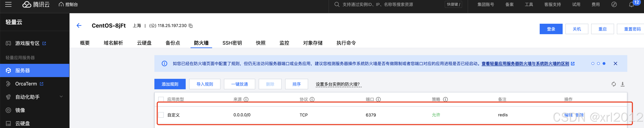The width and height of the screenshot is (644, 128).
Task: Open 费用 menu
Action: pos(595,5)
